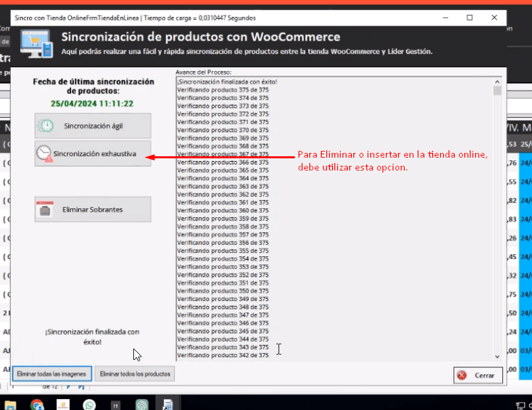Select the '¡Sincronización finalizada con éxito!' log entry
Screen dimensions: 532x410
[x=227, y=82]
